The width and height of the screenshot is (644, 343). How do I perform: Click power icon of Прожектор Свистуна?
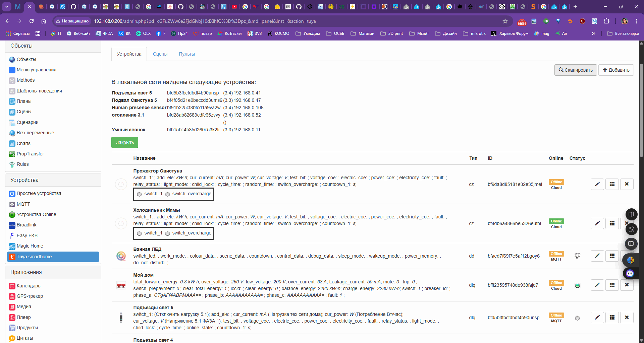(121, 184)
